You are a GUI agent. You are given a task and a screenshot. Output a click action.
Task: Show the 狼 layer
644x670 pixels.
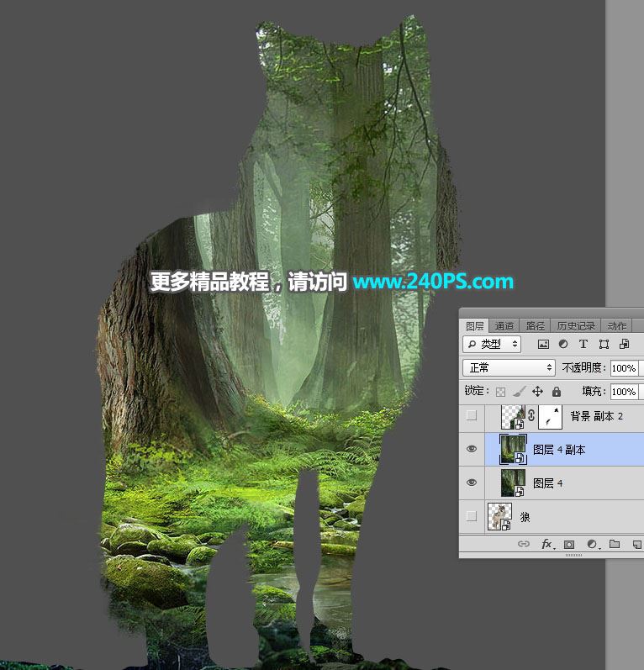472,516
